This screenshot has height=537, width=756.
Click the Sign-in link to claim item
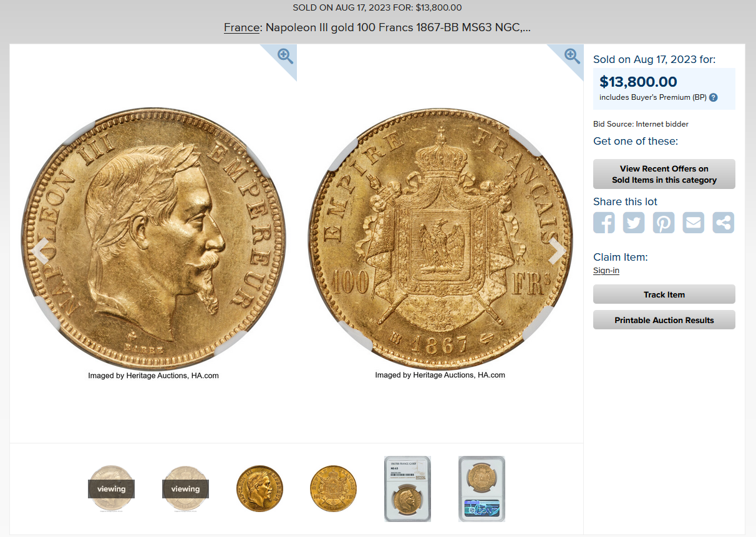click(x=606, y=271)
